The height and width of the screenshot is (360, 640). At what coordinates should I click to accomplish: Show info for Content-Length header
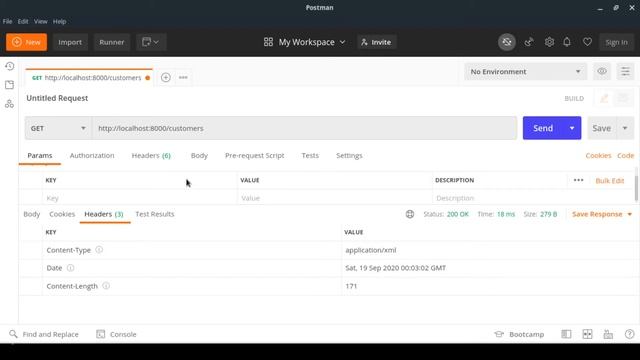[106, 286]
